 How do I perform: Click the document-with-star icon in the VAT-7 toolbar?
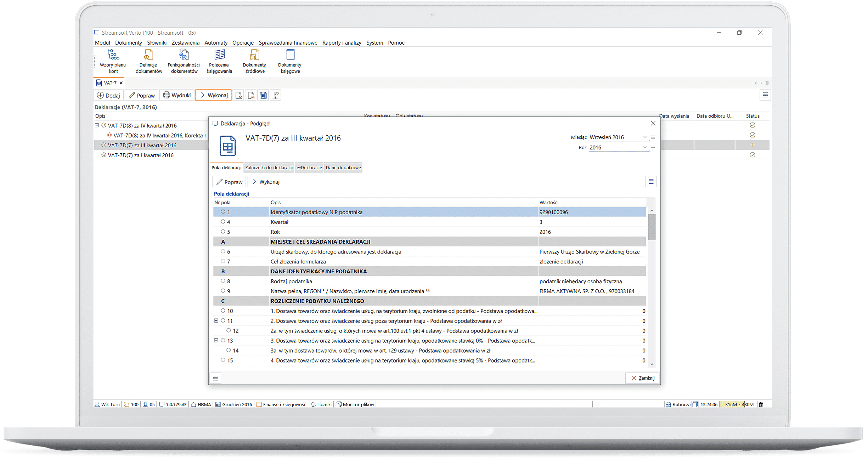click(x=251, y=95)
